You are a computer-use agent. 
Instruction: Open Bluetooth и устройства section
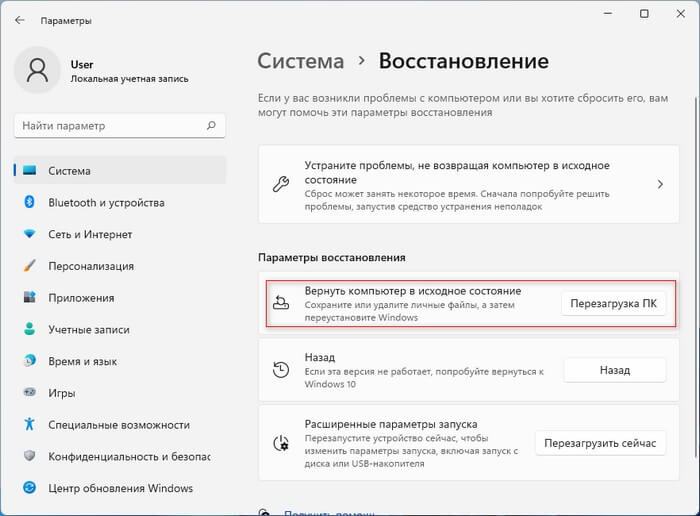tap(120, 202)
